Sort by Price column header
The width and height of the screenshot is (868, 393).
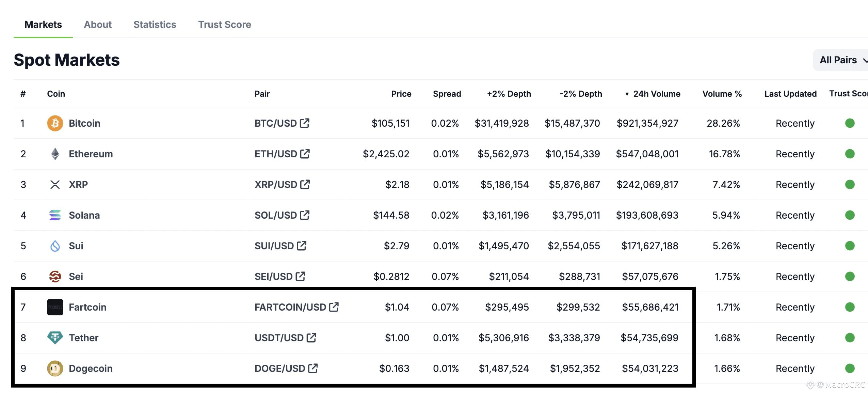pos(401,94)
